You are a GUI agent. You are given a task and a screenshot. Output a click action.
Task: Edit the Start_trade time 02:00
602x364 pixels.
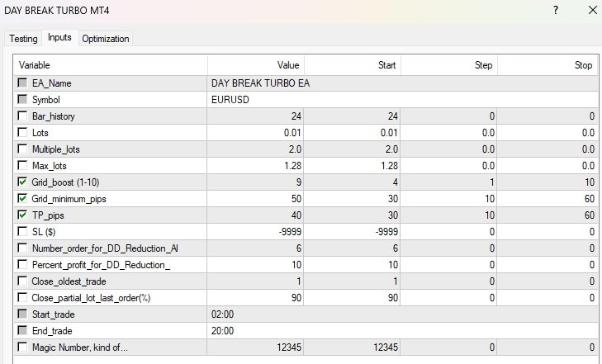click(x=402, y=314)
